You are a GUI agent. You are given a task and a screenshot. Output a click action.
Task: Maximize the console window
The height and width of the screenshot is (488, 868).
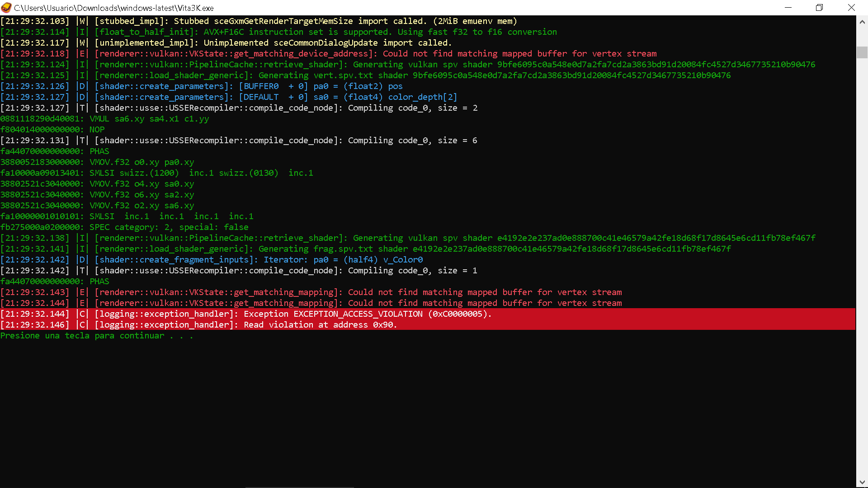point(819,7)
